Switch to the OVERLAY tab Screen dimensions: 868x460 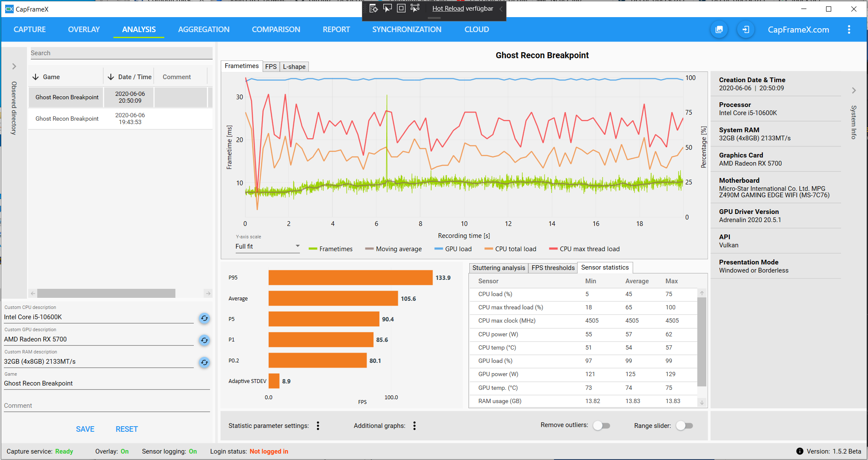(x=84, y=30)
